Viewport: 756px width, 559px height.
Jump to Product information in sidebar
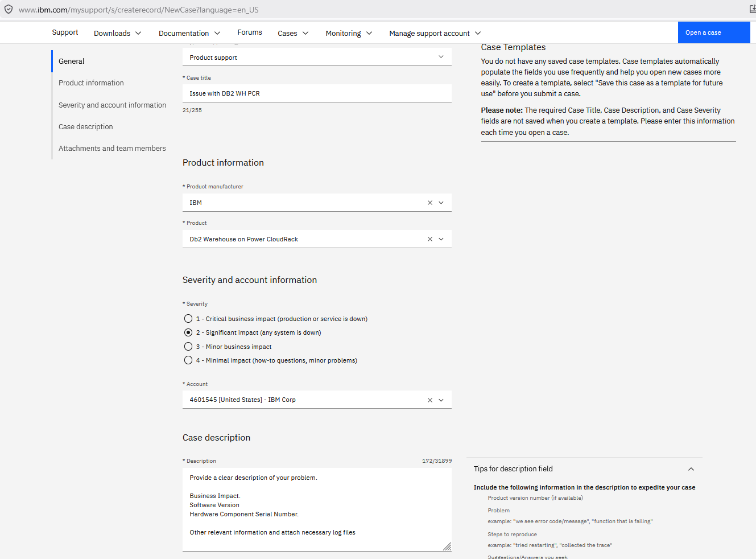click(91, 83)
